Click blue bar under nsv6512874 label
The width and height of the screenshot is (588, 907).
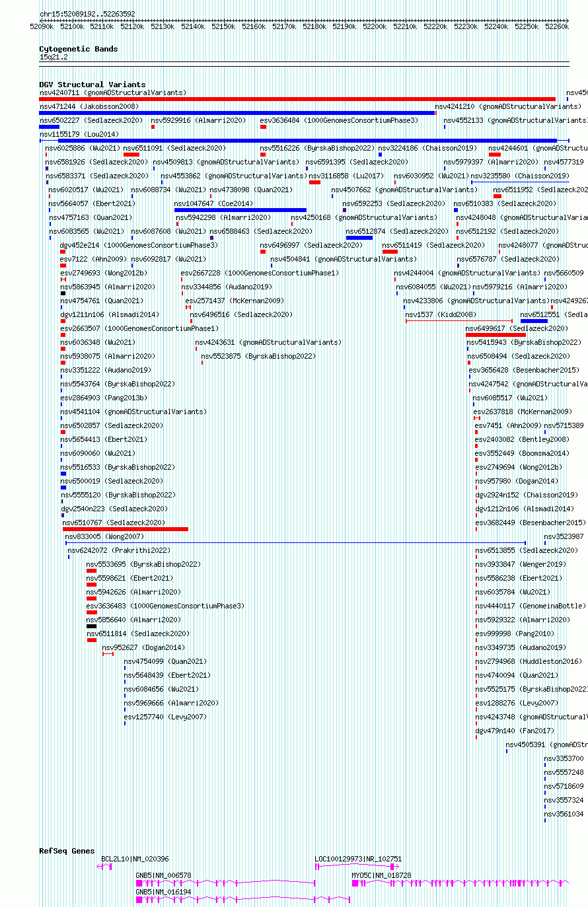pos(359,238)
